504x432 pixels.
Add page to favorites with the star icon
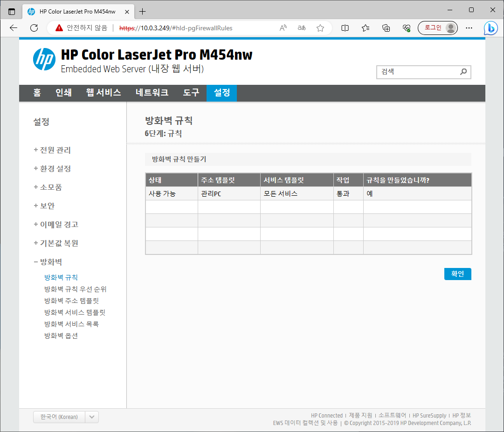click(320, 28)
